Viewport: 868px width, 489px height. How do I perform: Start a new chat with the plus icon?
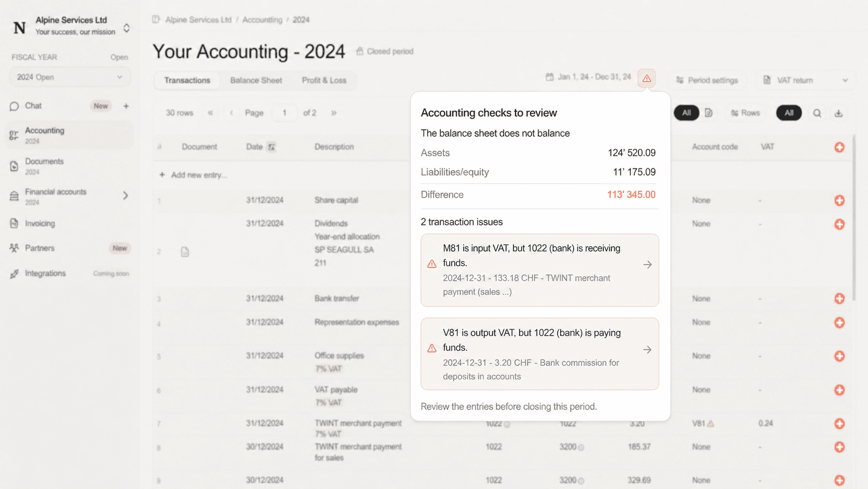tap(126, 106)
